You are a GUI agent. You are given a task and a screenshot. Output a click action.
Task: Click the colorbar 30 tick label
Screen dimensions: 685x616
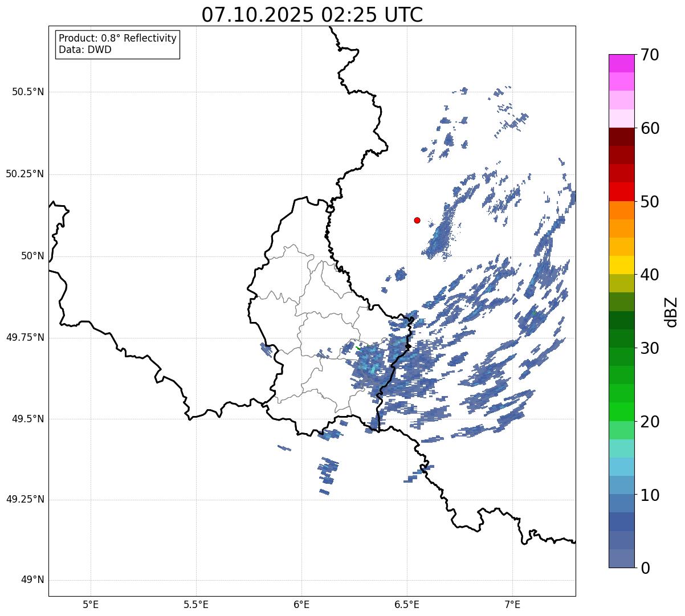(x=649, y=348)
